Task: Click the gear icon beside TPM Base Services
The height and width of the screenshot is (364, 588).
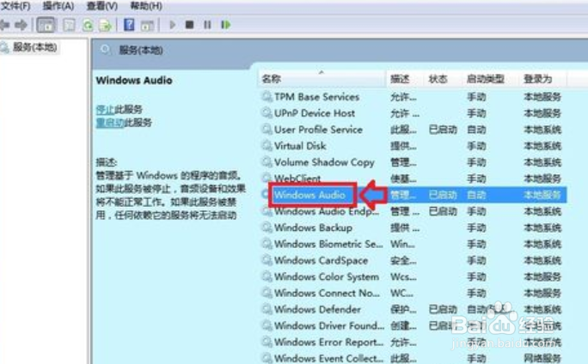Action: tap(266, 97)
